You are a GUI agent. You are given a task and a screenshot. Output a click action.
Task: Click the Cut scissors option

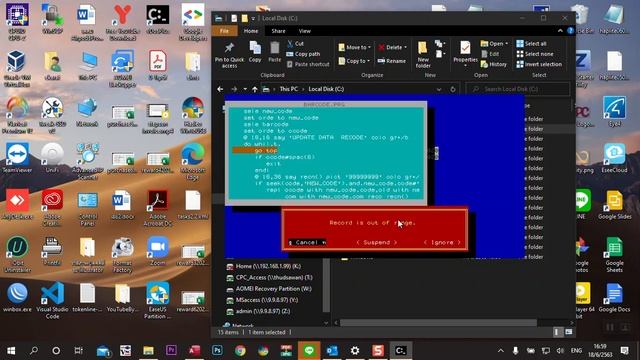295,43
